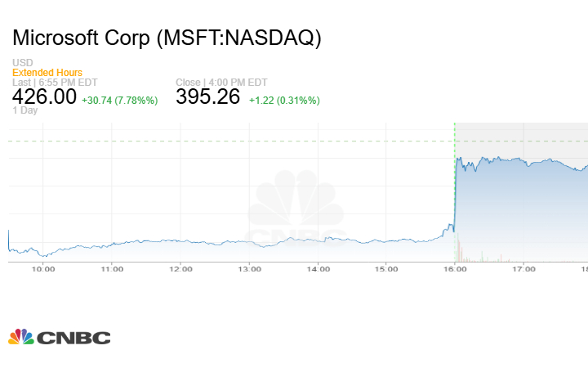Click the green vertical dashed close line

point(454,188)
